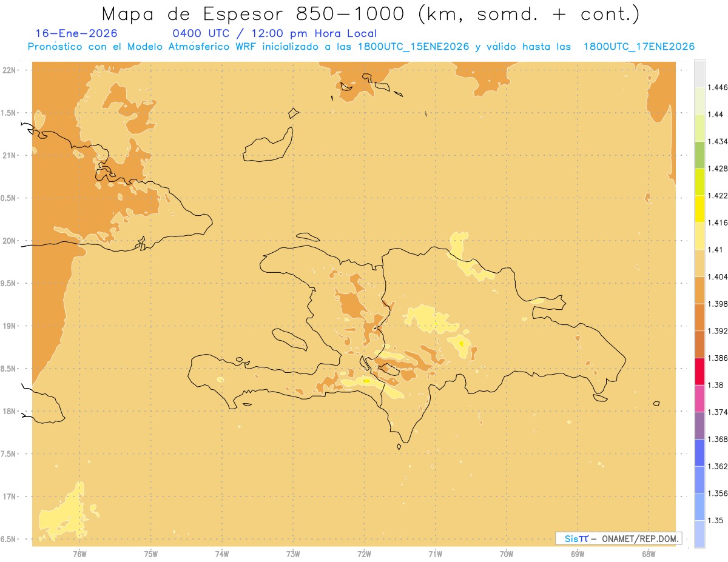This screenshot has width=728, height=562.
Task: Click the colorbar value 1.416
Action: click(x=719, y=222)
